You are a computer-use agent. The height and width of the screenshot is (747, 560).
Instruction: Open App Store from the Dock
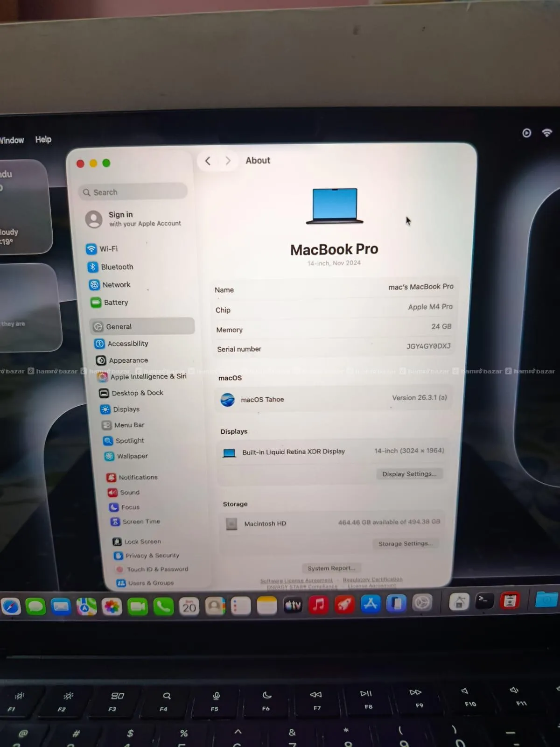[371, 604]
